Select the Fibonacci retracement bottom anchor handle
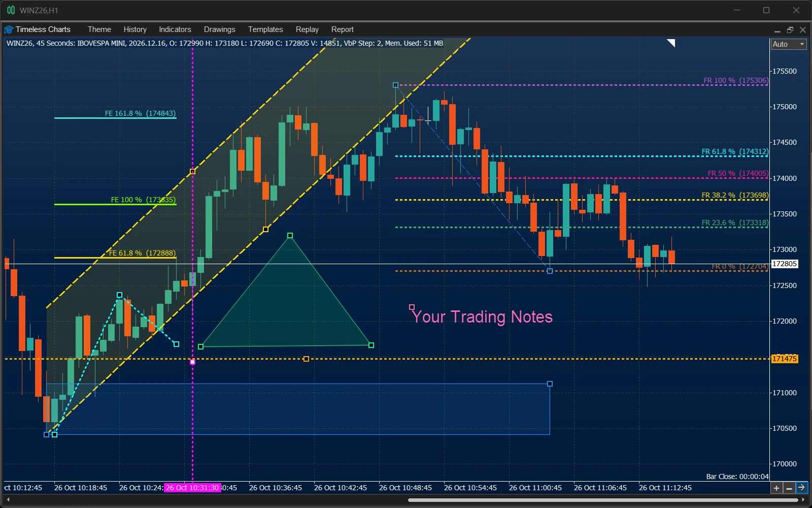Screen dimensions: 812x508 click(x=550, y=271)
